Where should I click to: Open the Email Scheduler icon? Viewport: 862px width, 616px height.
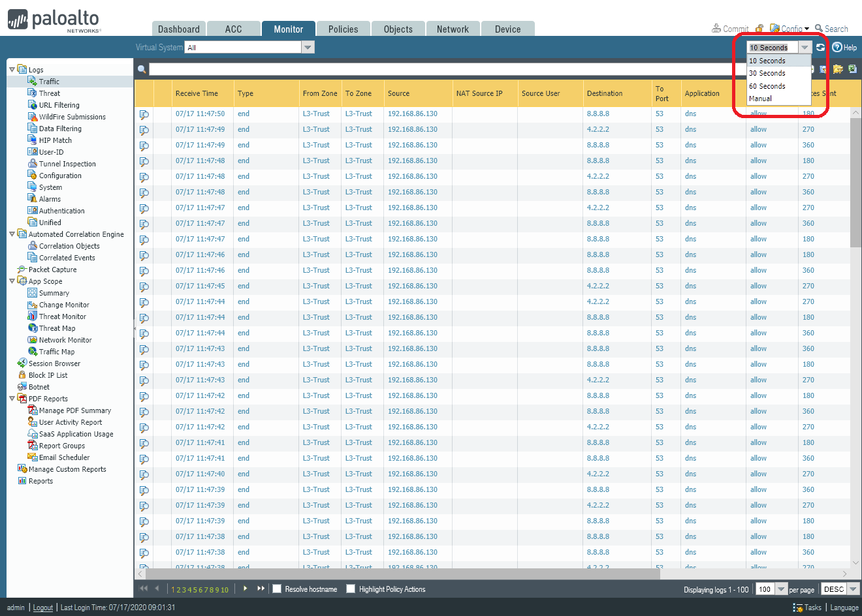pos(32,457)
